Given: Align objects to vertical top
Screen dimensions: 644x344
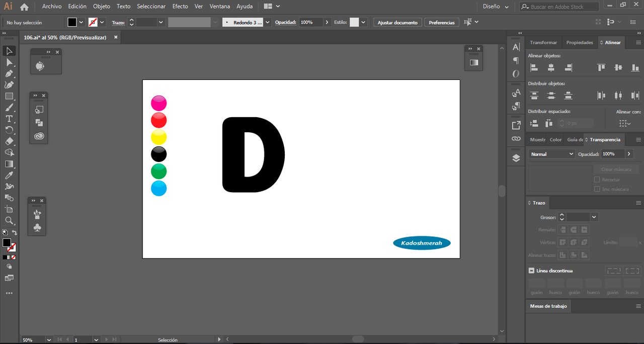Looking at the screenshot, I should (x=601, y=67).
